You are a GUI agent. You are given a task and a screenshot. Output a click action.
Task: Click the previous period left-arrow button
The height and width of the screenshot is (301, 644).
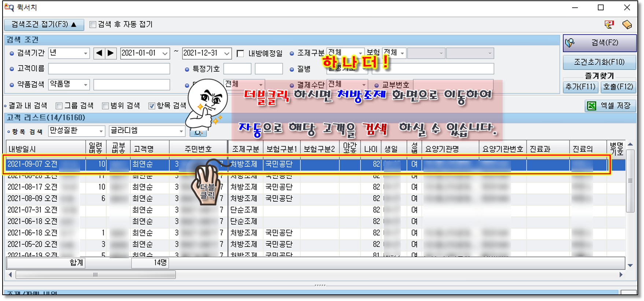(x=99, y=53)
